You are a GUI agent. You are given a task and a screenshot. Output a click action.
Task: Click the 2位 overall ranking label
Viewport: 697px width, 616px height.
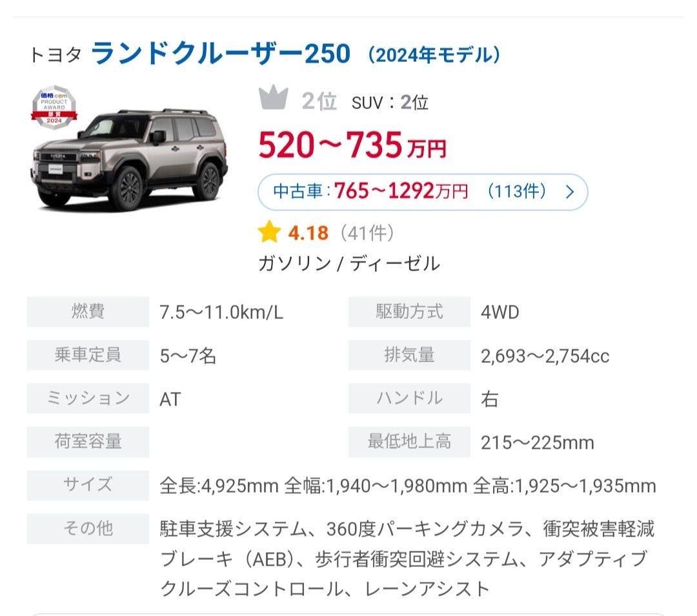[x=319, y=101]
